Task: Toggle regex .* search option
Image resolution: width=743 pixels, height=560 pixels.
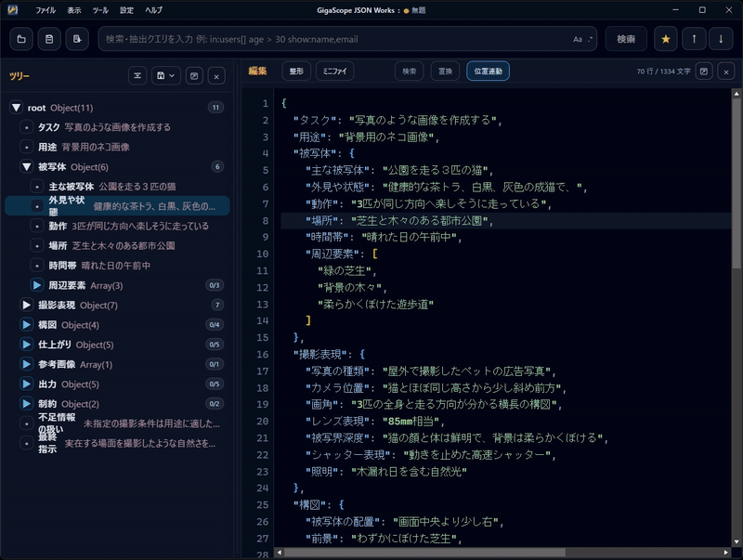Action: [x=590, y=39]
